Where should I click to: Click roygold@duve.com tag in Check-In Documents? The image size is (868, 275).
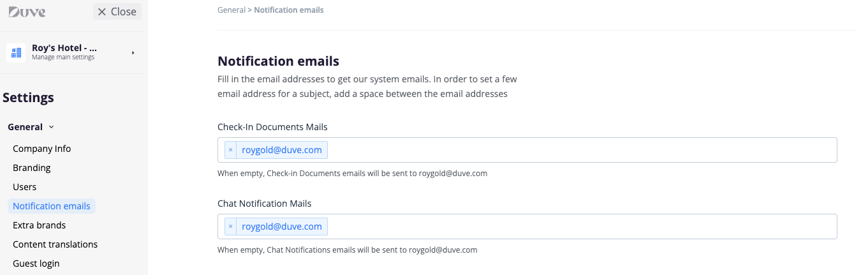click(x=282, y=150)
